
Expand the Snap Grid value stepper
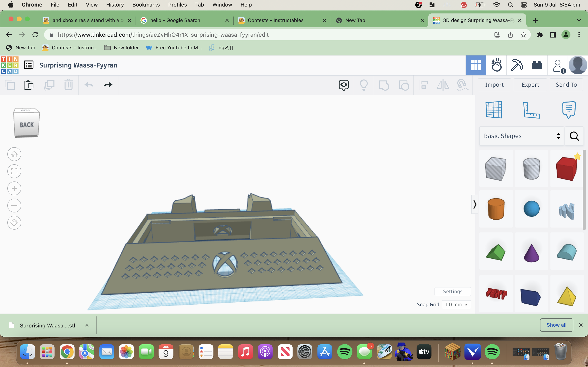click(x=466, y=304)
